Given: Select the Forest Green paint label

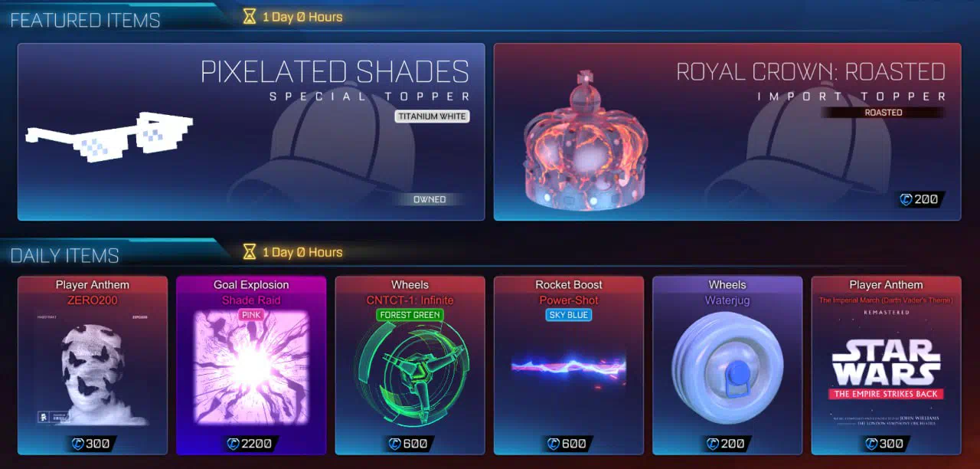Looking at the screenshot, I should click(x=410, y=315).
